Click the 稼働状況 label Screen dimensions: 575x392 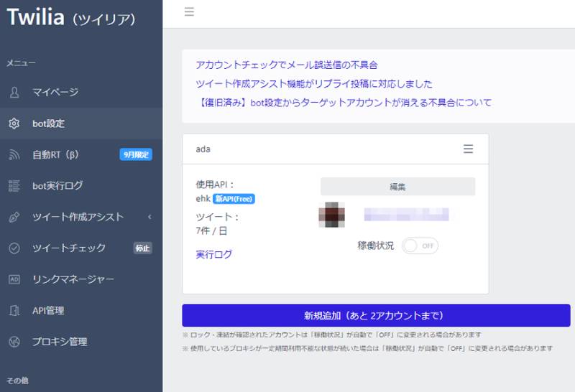tap(376, 246)
